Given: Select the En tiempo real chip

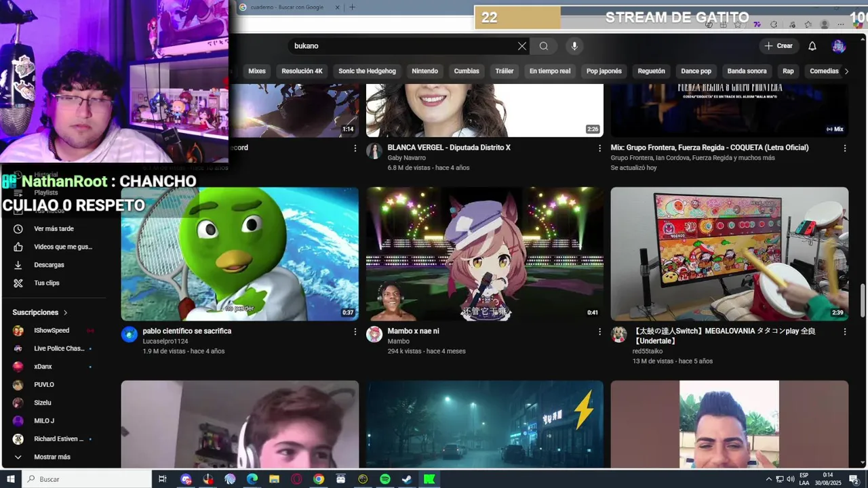Looking at the screenshot, I should pos(550,71).
